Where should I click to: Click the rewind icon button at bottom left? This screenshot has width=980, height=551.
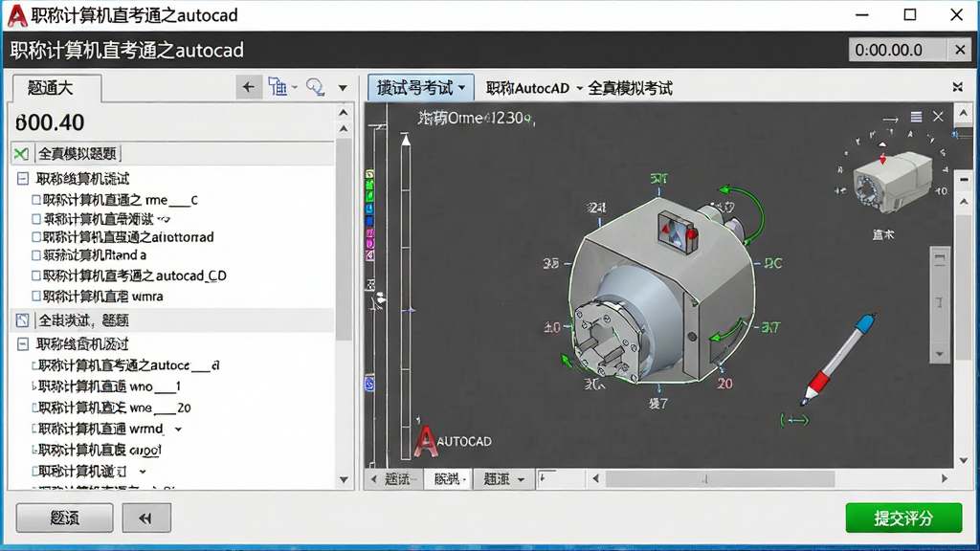146,518
